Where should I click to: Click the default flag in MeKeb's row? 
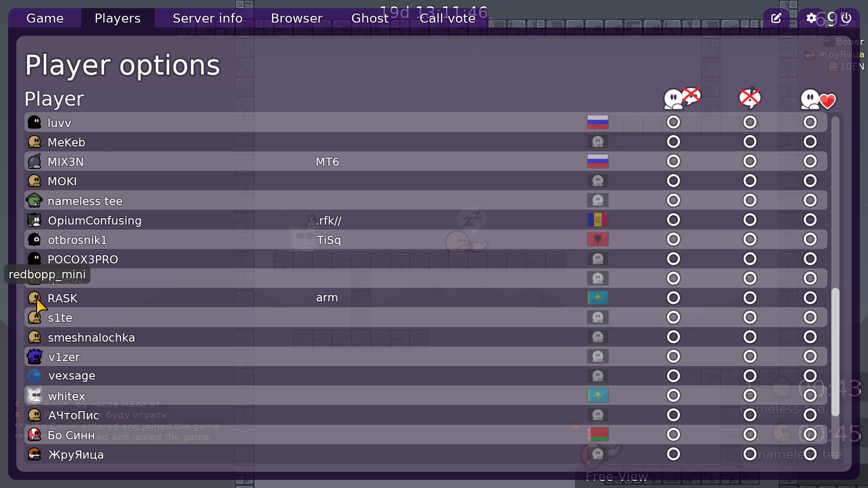click(x=598, y=142)
